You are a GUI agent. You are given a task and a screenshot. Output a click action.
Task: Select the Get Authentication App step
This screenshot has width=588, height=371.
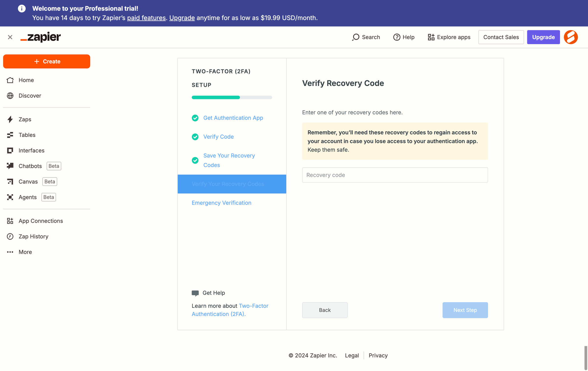233,118
